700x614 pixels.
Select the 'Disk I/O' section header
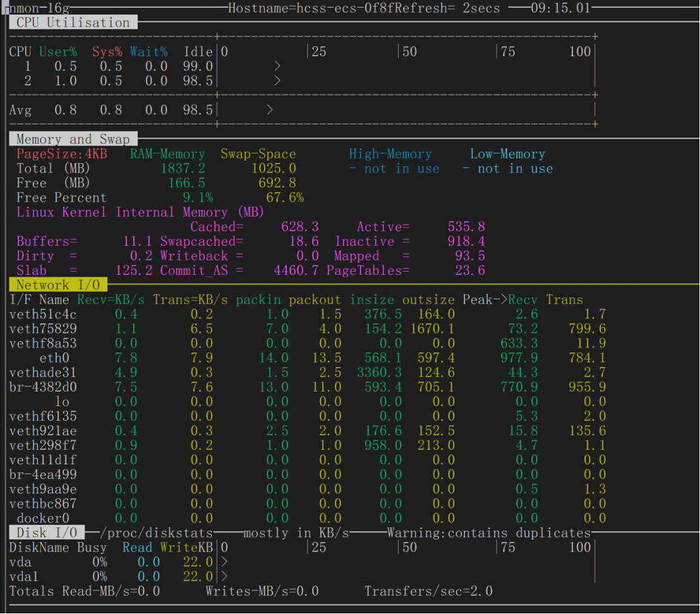tap(47, 533)
